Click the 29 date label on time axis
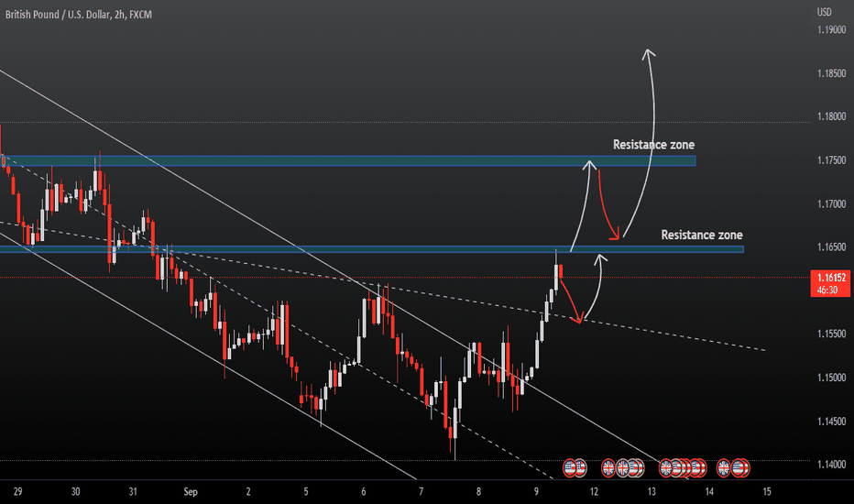 (18, 491)
